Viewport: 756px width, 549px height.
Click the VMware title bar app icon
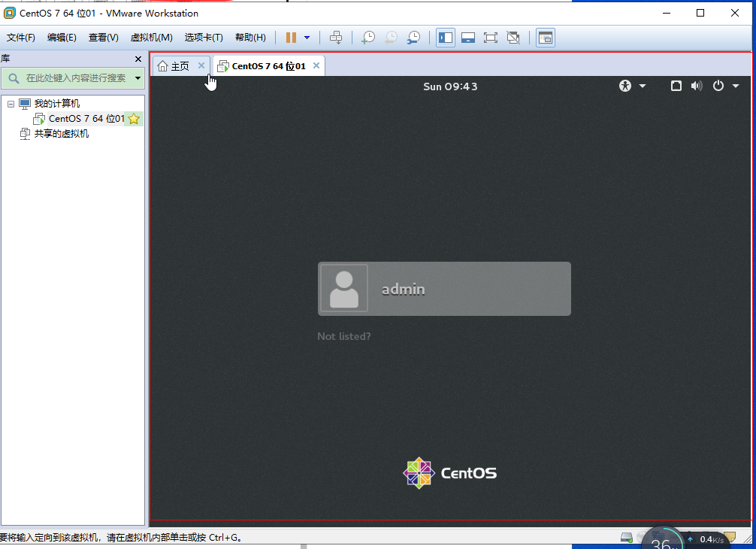coord(9,13)
